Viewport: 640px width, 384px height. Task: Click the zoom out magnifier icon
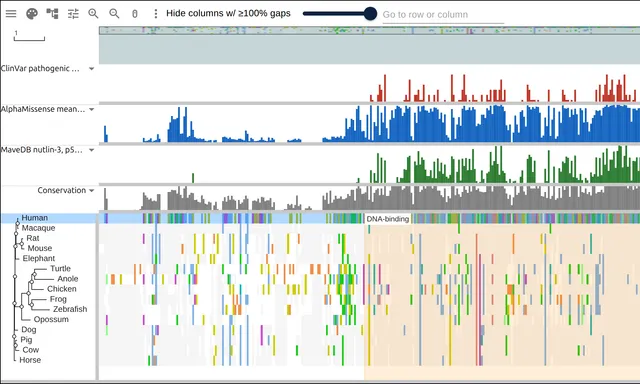click(114, 13)
